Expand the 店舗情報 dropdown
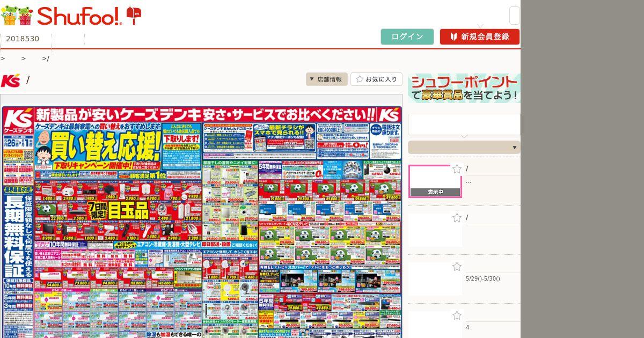This screenshot has width=644, height=338. pos(327,79)
